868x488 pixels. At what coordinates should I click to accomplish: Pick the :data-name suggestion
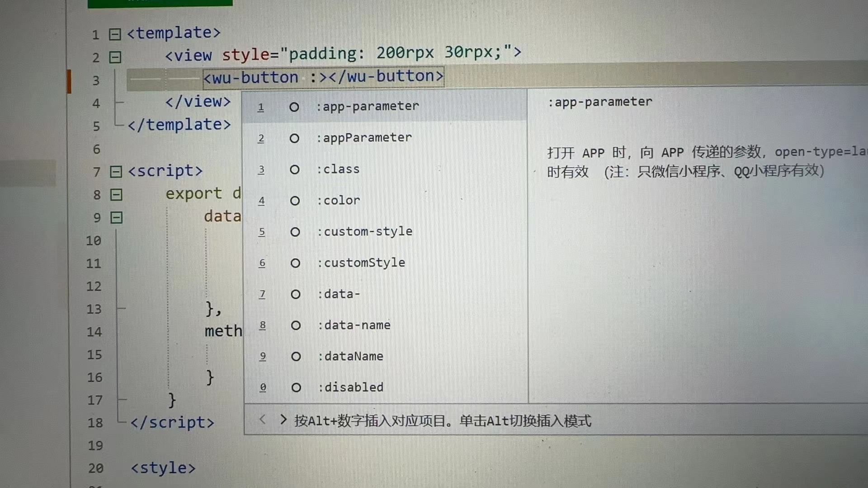point(385,325)
